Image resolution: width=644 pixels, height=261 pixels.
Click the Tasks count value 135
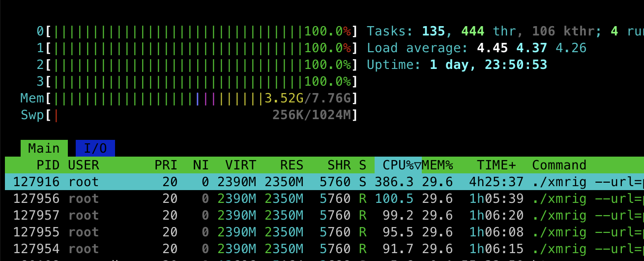tap(434, 32)
